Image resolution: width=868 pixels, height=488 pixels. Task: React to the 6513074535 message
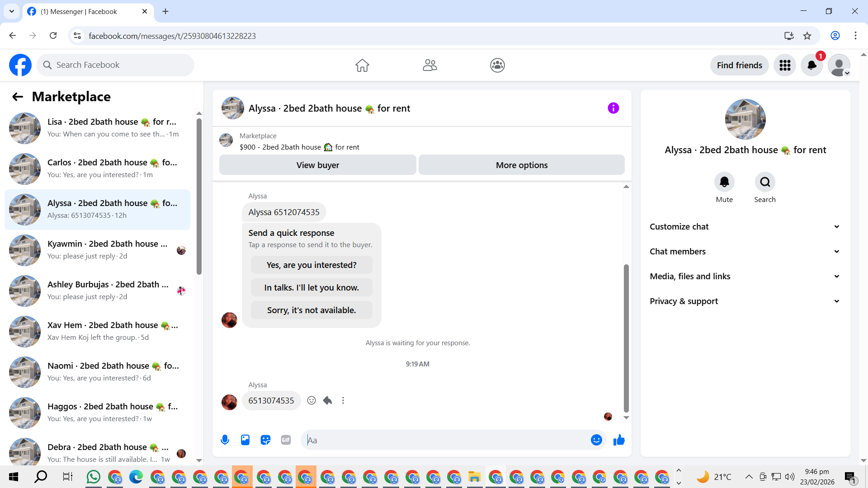pos(311,400)
